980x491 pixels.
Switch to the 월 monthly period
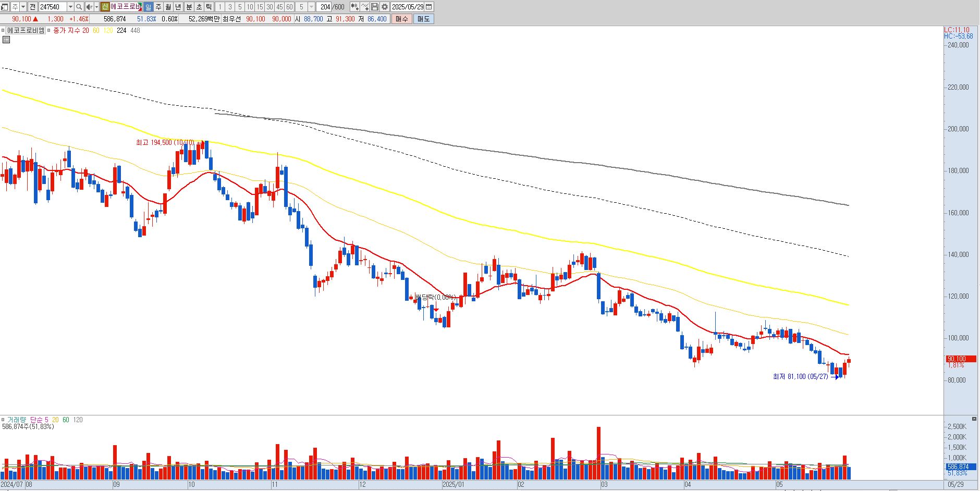click(168, 7)
